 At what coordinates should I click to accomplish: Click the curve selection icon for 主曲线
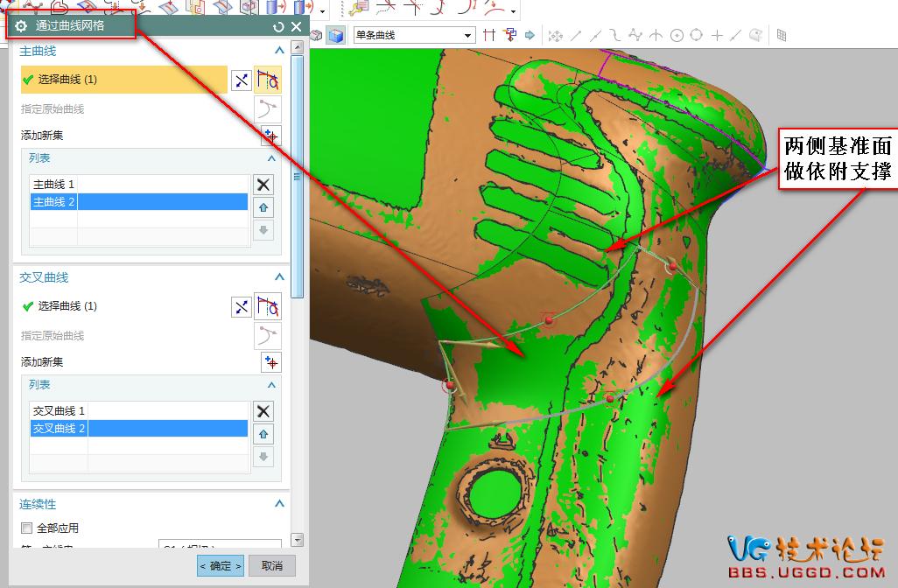pyautogui.click(x=268, y=80)
